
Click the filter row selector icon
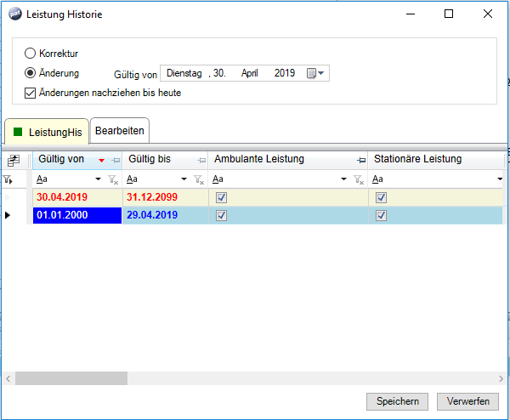pos(8,179)
